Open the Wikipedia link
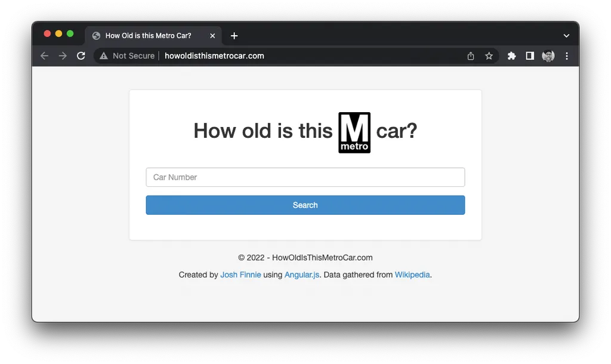This screenshot has width=611, height=364. (412, 274)
